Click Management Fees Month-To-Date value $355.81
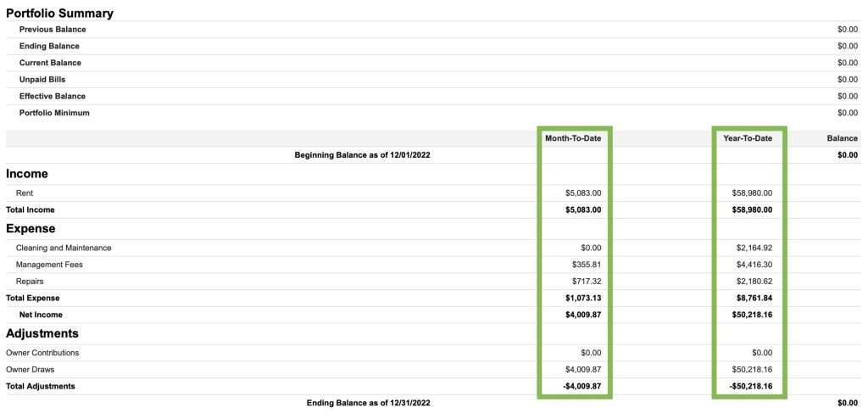The image size is (868, 419). click(x=583, y=265)
